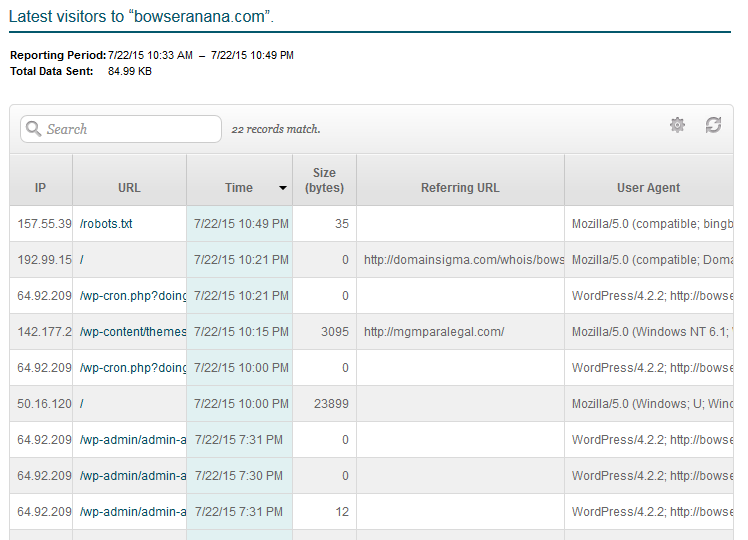
Task: Sort by the Size (bytes) column header
Action: point(324,180)
